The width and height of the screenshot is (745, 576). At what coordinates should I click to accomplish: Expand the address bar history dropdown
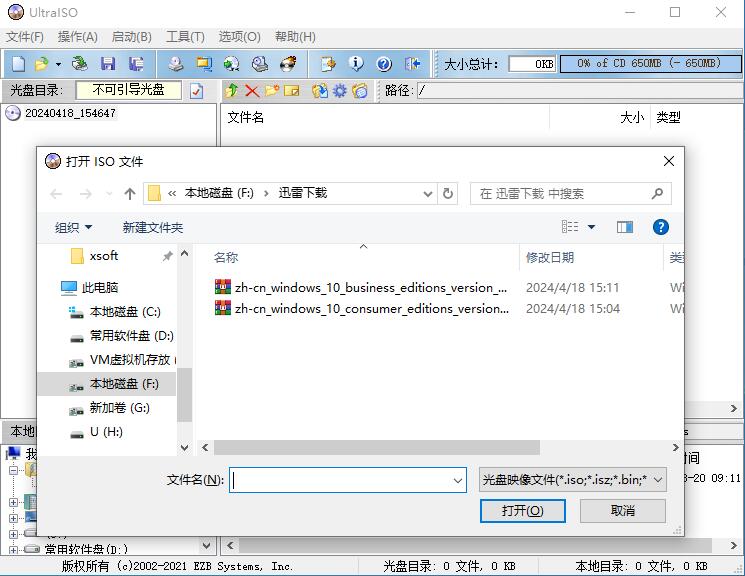[428, 194]
